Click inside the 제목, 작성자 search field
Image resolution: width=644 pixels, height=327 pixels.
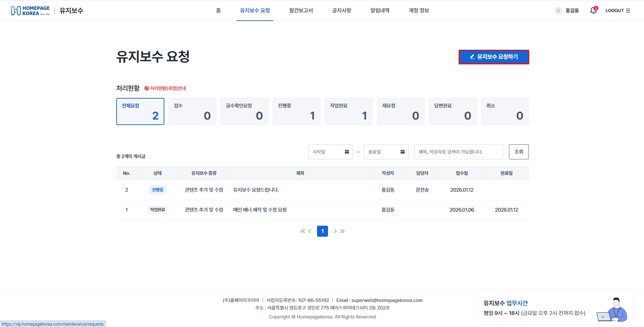coord(458,151)
